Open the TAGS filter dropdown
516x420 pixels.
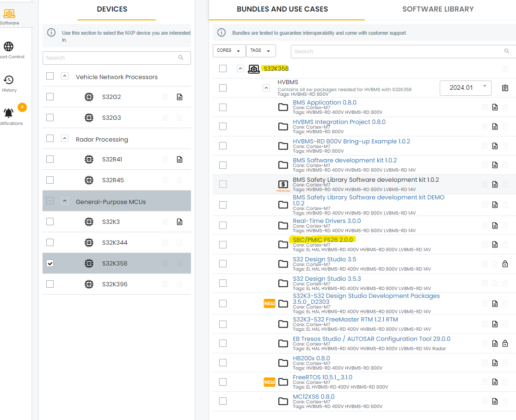click(261, 50)
